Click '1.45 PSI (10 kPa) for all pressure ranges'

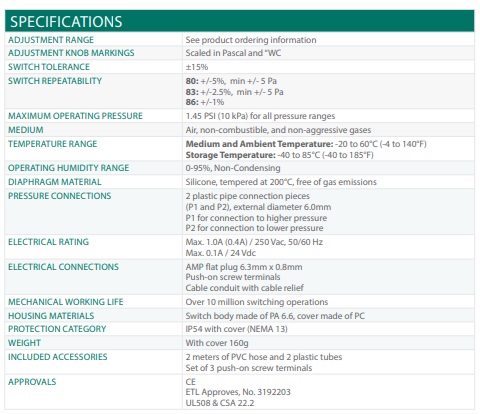point(260,116)
